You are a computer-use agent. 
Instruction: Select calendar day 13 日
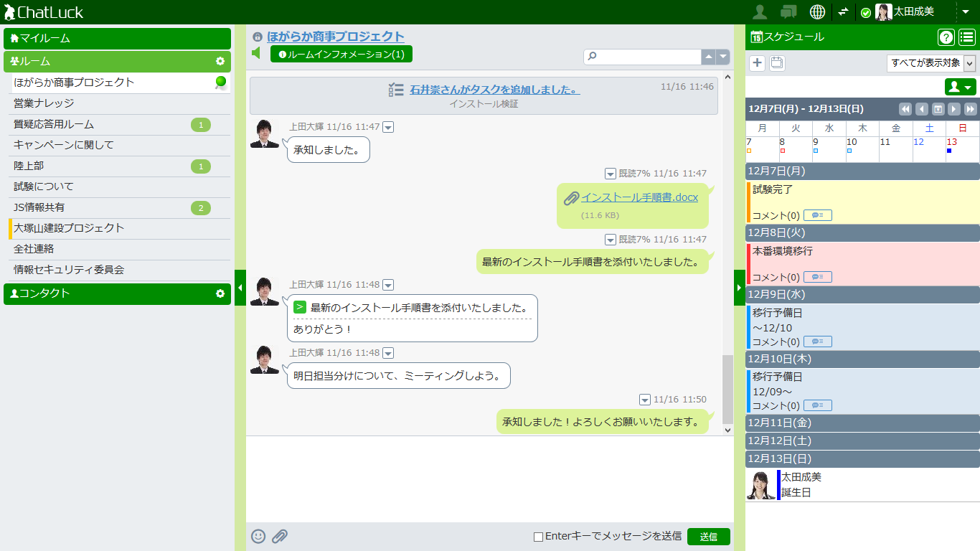[963, 149]
